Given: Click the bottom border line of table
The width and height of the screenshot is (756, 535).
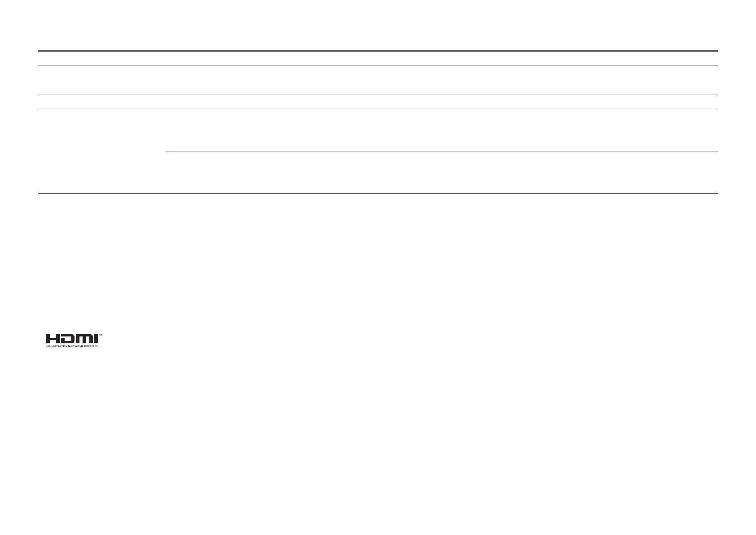Looking at the screenshot, I should coord(378,194).
